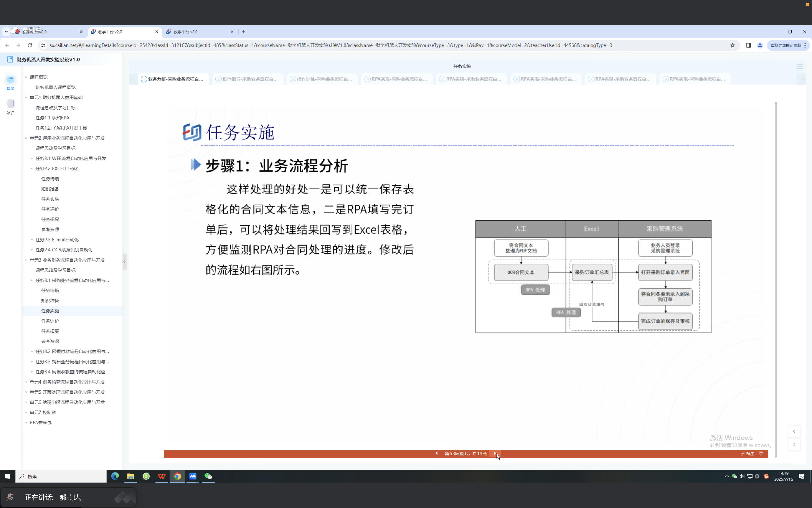This screenshot has width=812, height=508.
Task: Switch to tab 1 业务分析-采购业务流程自
Action: (173, 79)
